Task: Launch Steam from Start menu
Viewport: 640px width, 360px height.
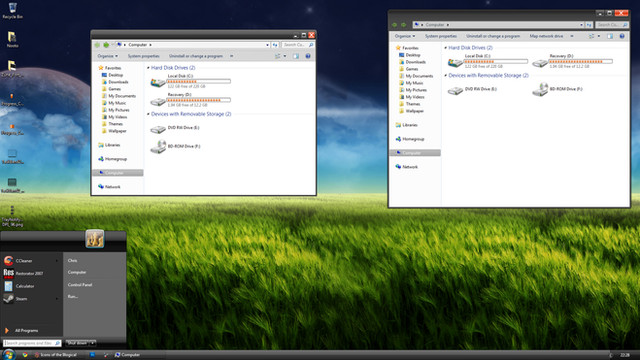Action: point(31,299)
